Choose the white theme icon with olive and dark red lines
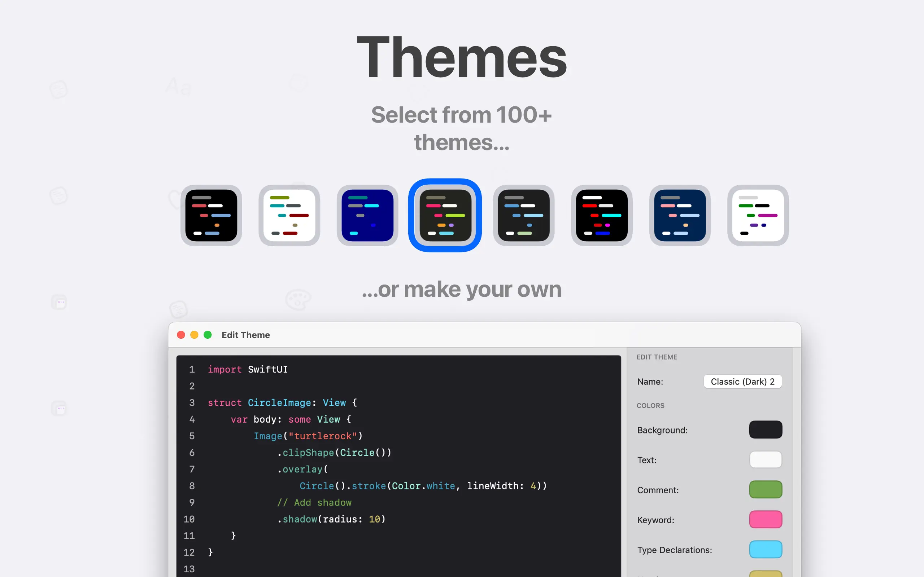 (289, 215)
